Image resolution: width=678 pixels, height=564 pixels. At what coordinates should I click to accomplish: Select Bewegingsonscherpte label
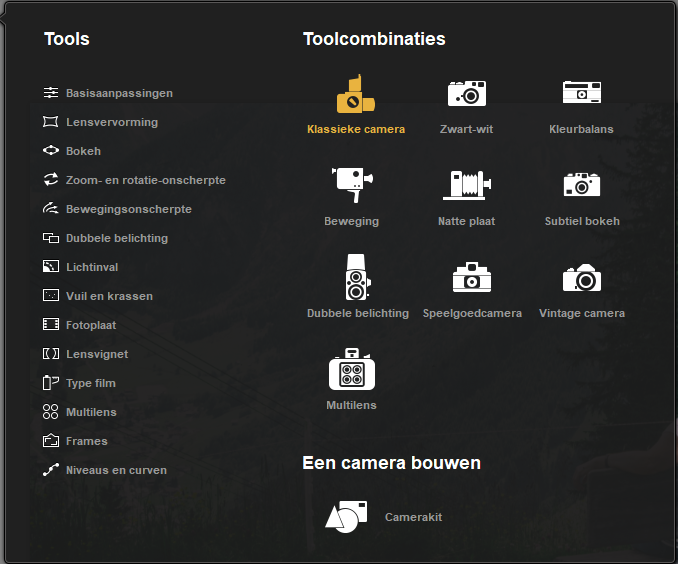(129, 209)
